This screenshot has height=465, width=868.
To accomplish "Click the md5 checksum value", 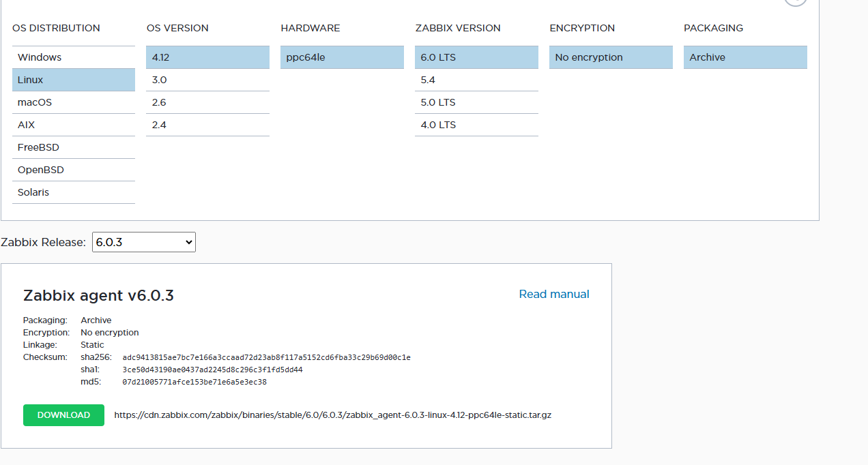I will click(x=194, y=382).
